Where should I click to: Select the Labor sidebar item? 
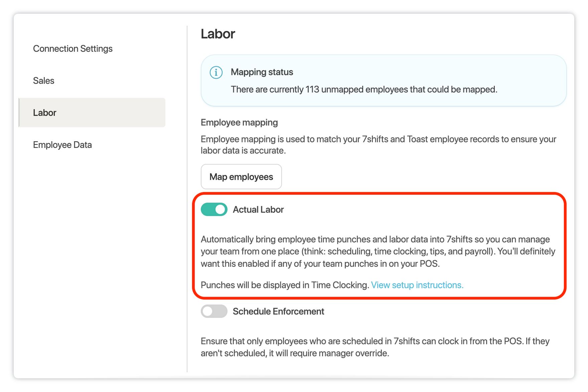45,113
